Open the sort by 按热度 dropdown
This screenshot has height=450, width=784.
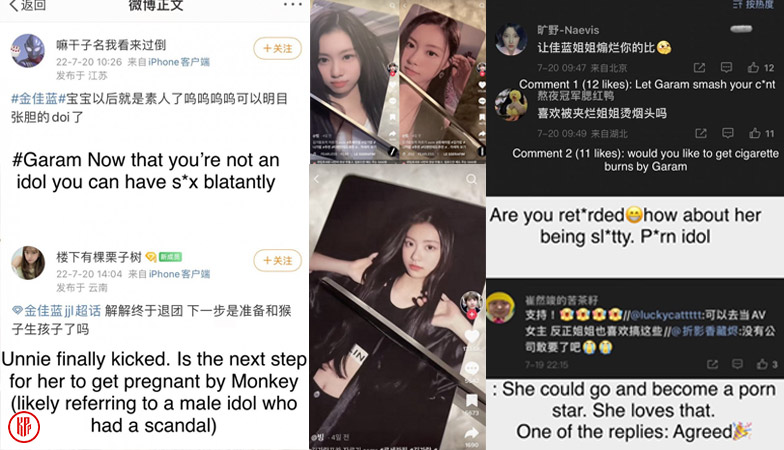pyautogui.click(x=752, y=4)
